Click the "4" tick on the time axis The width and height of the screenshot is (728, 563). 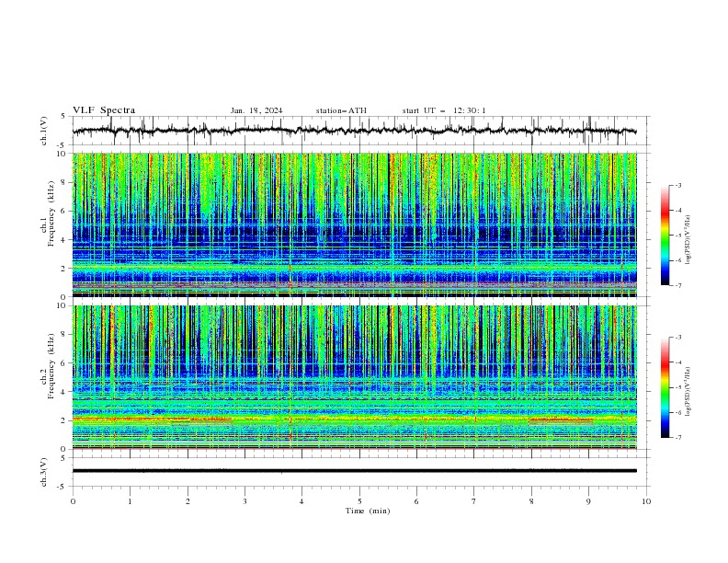301,501
